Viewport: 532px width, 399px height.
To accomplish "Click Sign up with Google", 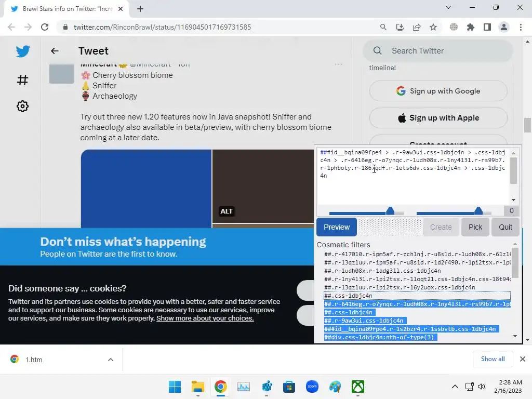I will click(438, 91).
